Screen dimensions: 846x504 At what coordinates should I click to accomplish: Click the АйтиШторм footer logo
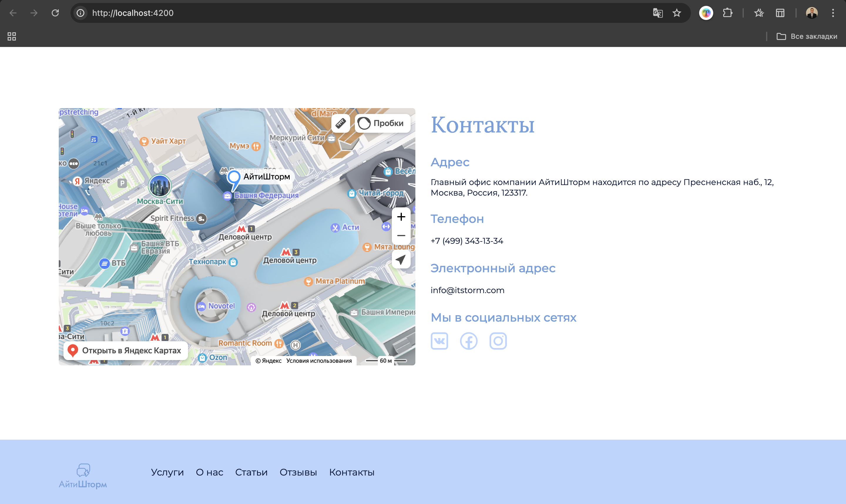pos(83,476)
